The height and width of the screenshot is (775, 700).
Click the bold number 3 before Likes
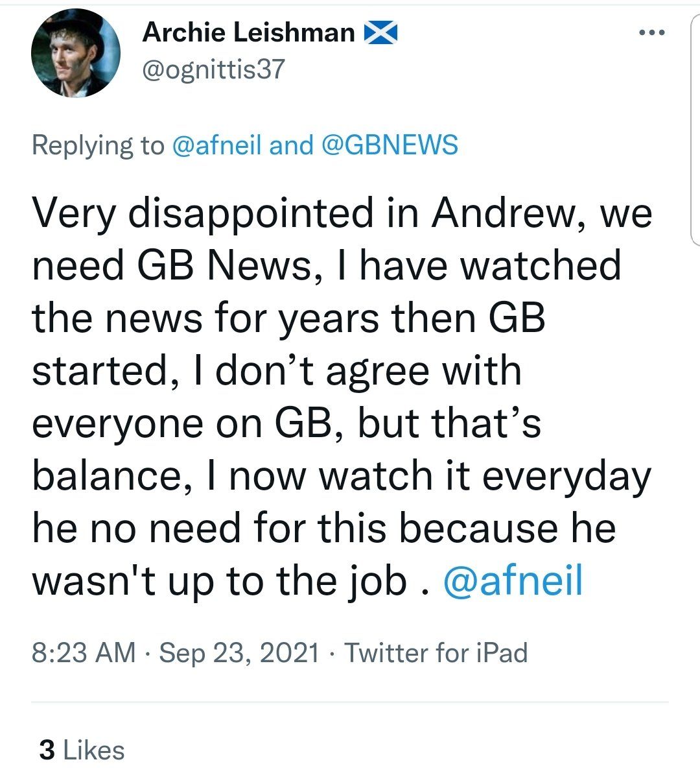click(47, 750)
